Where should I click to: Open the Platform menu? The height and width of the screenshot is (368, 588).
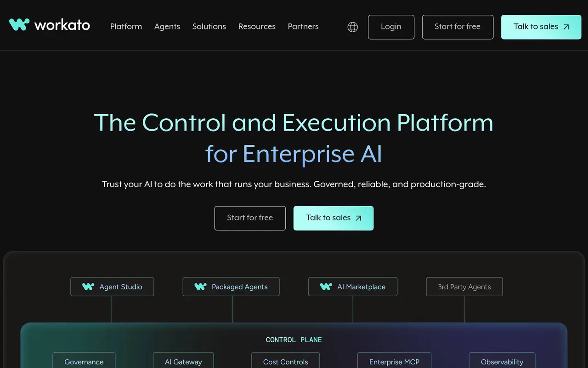pos(126,27)
